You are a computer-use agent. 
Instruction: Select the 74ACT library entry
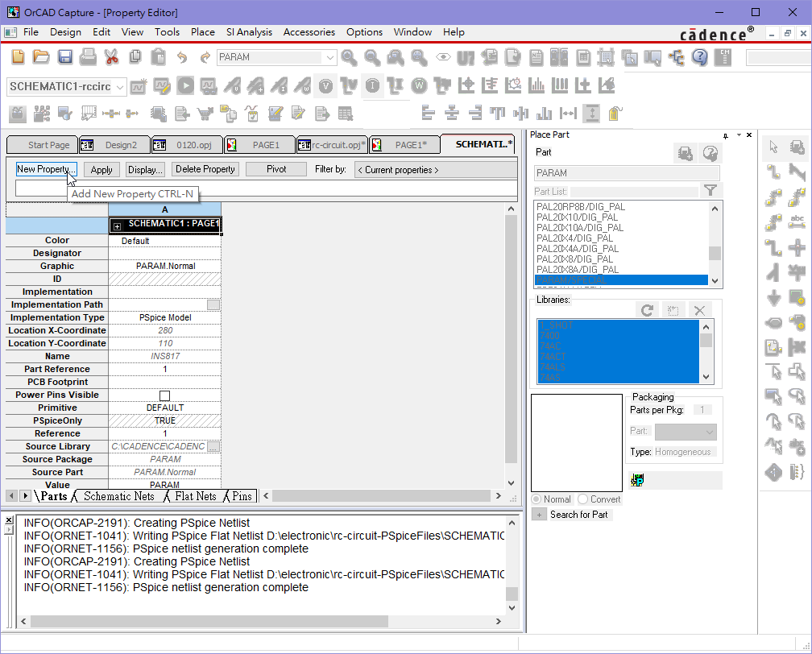pos(553,357)
